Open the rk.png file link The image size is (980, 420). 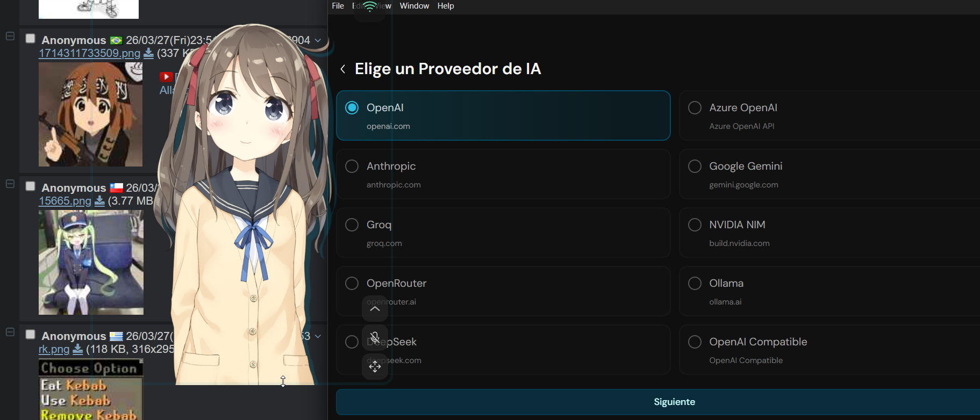(54, 349)
